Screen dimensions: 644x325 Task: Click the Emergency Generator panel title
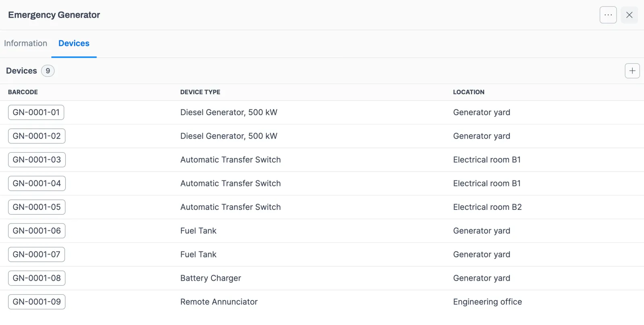coord(54,15)
